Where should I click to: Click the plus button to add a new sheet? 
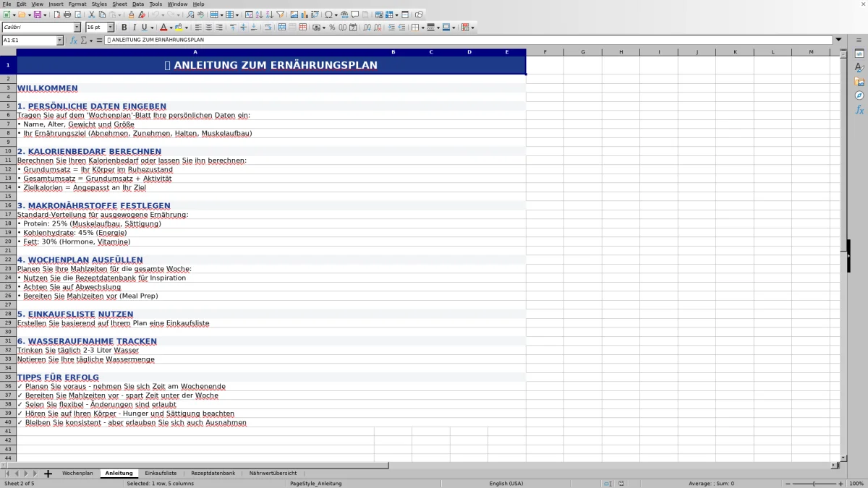[x=48, y=473]
